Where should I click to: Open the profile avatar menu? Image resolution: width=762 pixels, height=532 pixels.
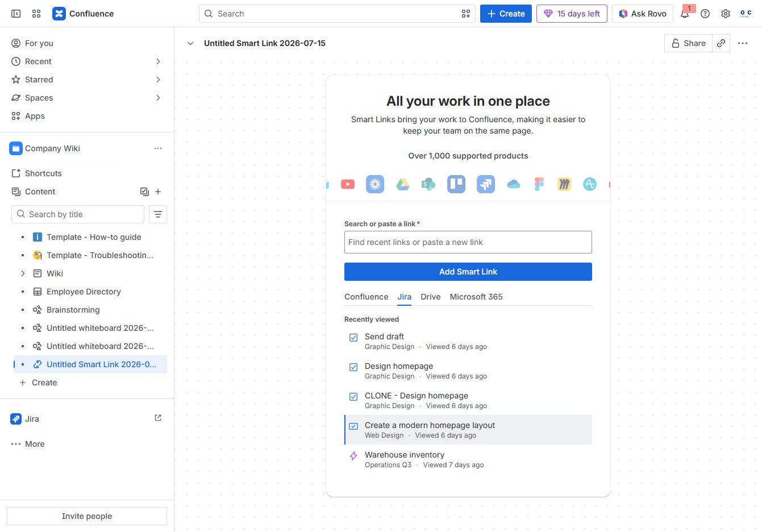(x=746, y=14)
